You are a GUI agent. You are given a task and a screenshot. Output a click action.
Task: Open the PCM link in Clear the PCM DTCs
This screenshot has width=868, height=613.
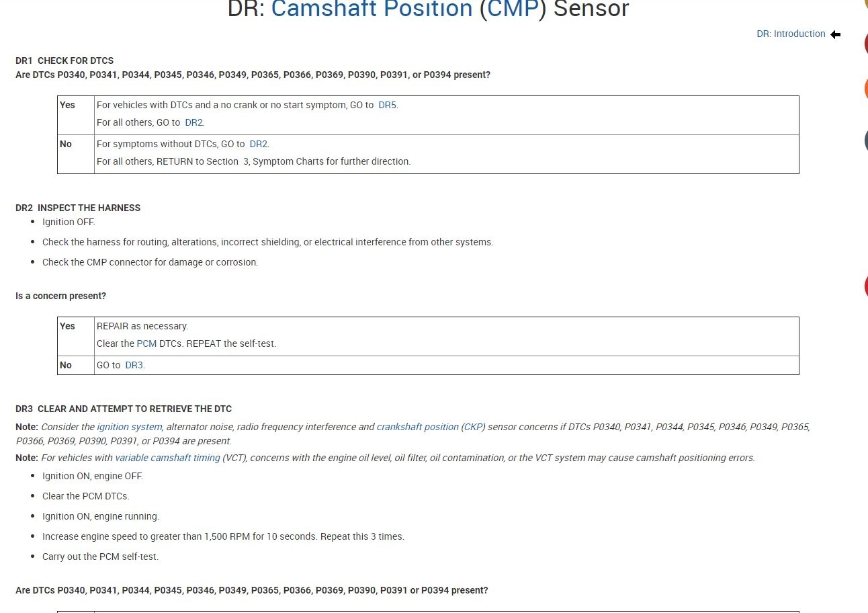coord(146,343)
